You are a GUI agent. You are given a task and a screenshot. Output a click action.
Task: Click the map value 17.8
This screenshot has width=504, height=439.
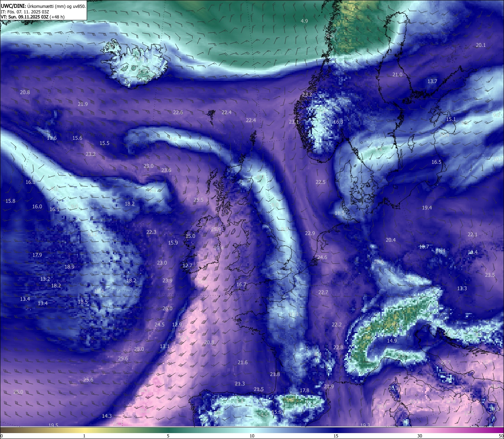304,391
